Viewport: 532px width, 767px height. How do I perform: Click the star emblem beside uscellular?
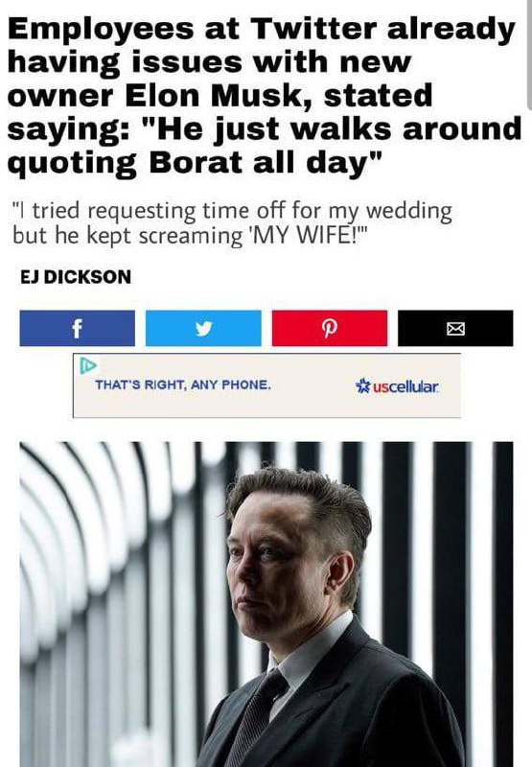363,386
